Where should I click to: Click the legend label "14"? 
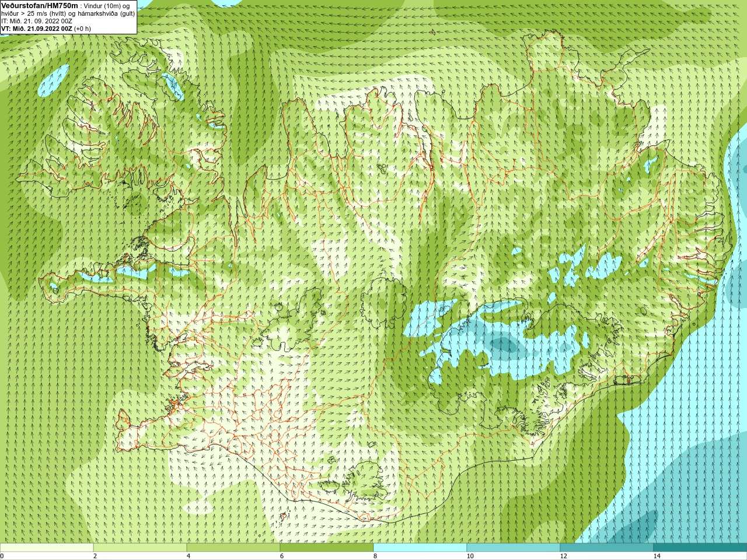coord(657,556)
